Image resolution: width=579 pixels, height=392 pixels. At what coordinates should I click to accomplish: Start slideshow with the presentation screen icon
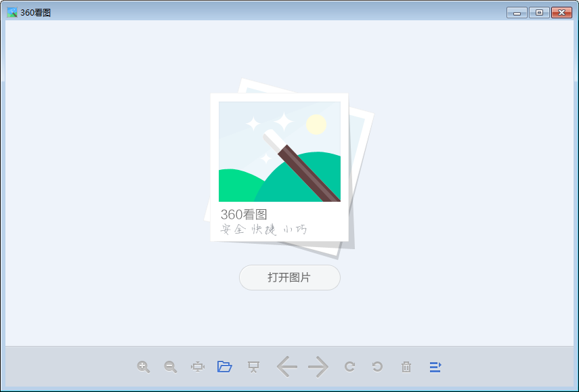click(x=253, y=366)
